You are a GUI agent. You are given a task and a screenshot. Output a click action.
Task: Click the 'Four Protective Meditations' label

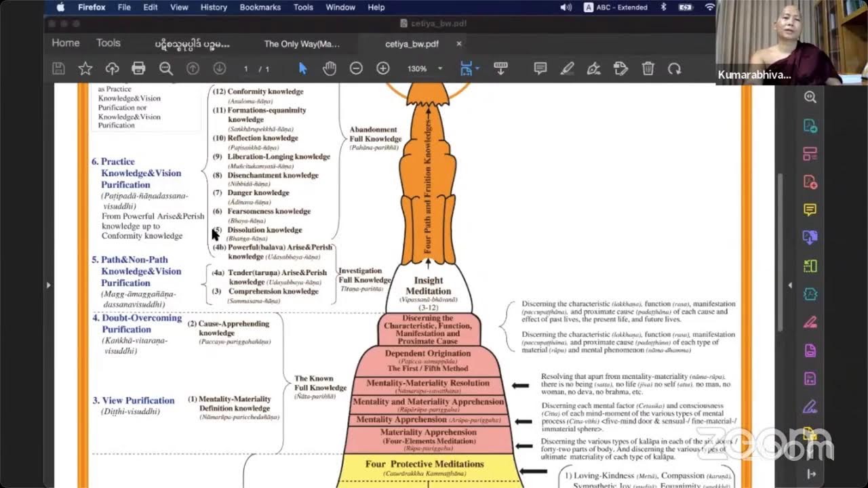point(425,464)
